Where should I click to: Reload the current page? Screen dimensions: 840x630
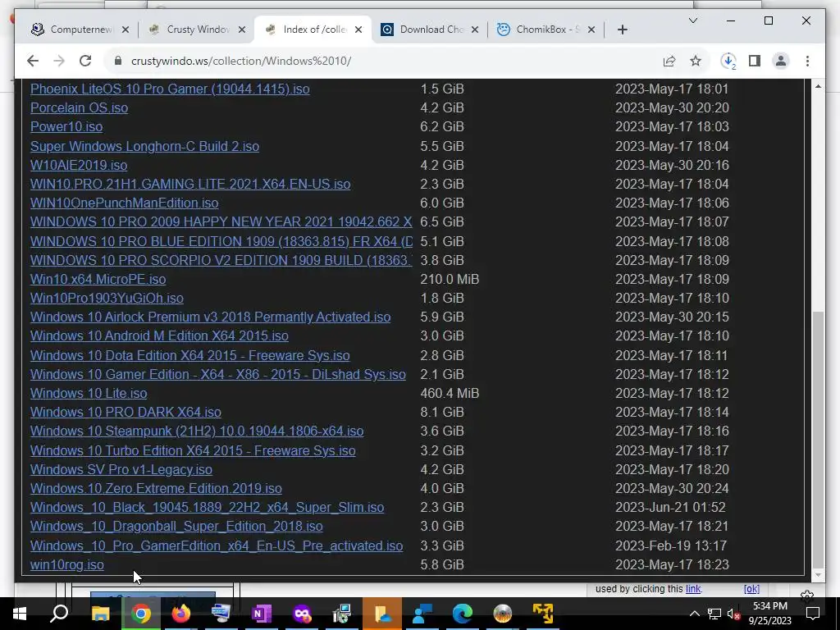point(85,61)
